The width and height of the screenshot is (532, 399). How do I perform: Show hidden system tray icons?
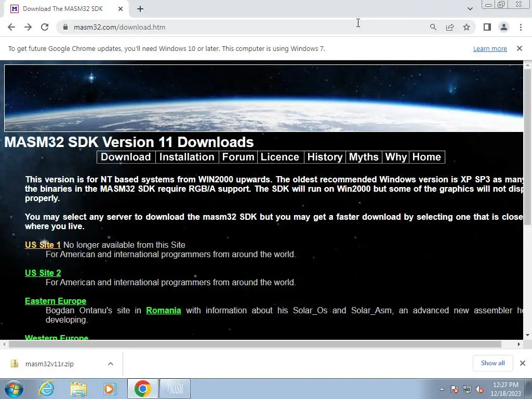[x=442, y=389]
